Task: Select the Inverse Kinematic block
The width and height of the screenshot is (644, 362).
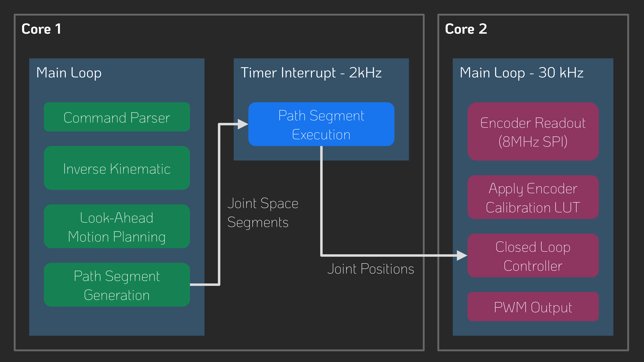Action: [x=117, y=168]
